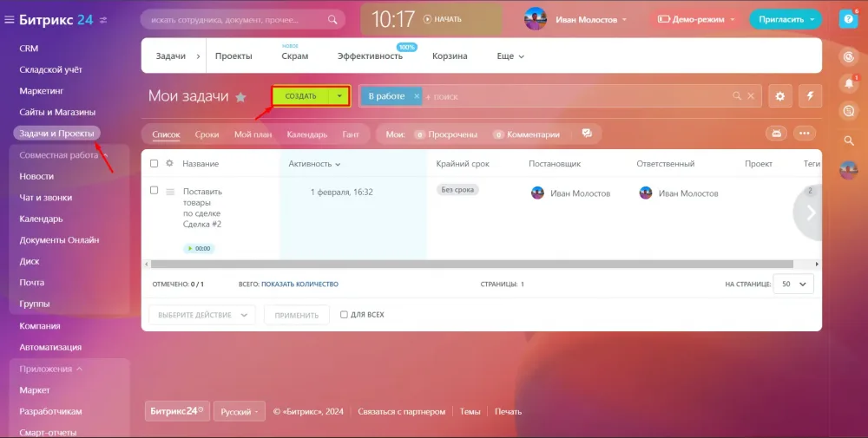Switch to the Список view tab
Viewport: 868px width, 438px height.
(166, 134)
